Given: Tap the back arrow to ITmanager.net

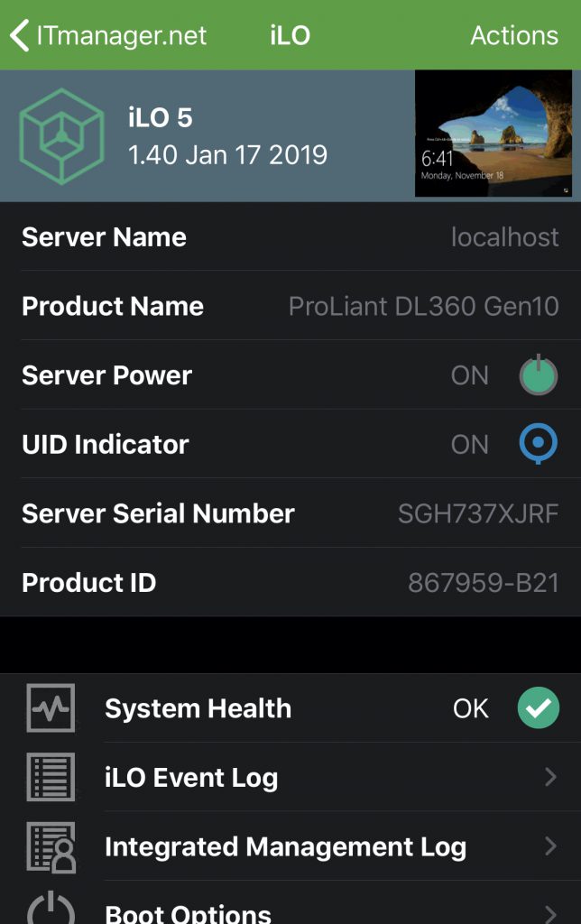Looking at the screenshot, I should point(20,35).
